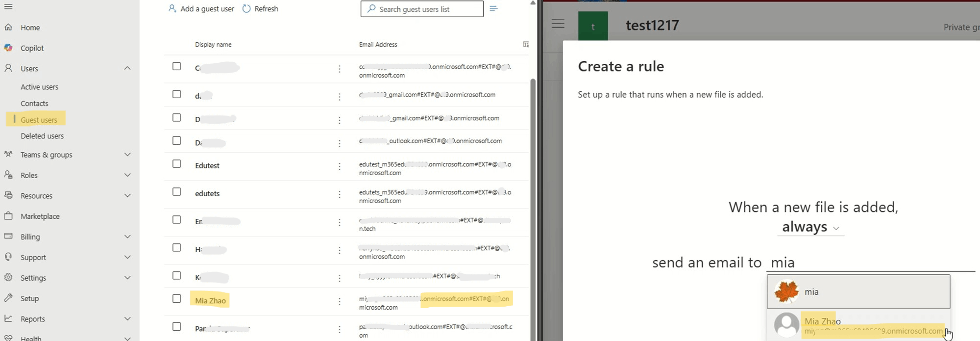Expand the Support chevron
The width and height of the screenshot is (980, 341).
coord(127,257)
